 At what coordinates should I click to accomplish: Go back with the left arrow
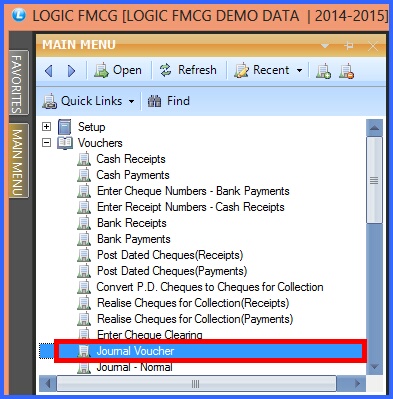[49, 71]
